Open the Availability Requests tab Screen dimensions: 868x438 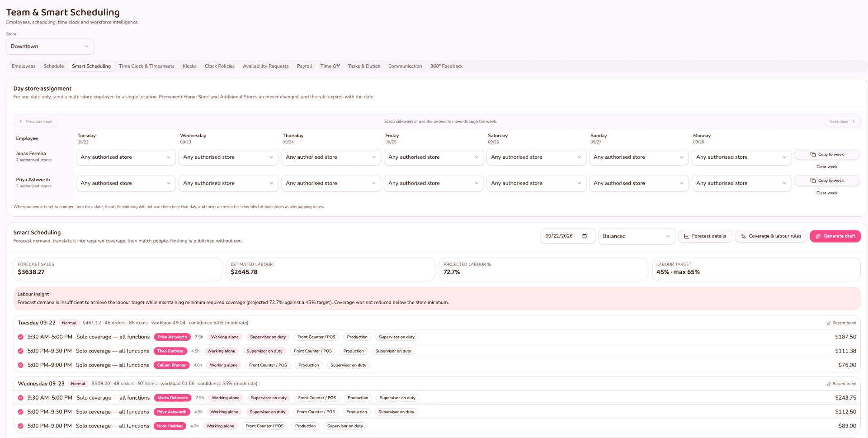click(x=265, y=66)
